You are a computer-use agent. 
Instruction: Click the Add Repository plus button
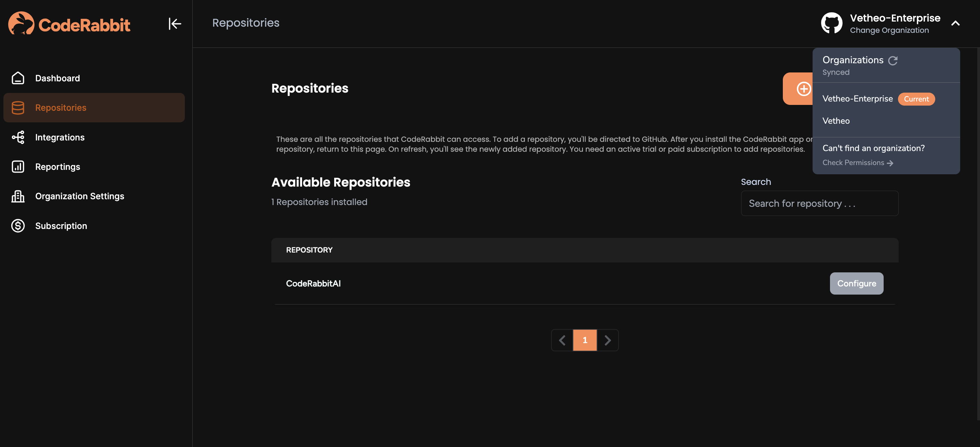click(803, 88)
